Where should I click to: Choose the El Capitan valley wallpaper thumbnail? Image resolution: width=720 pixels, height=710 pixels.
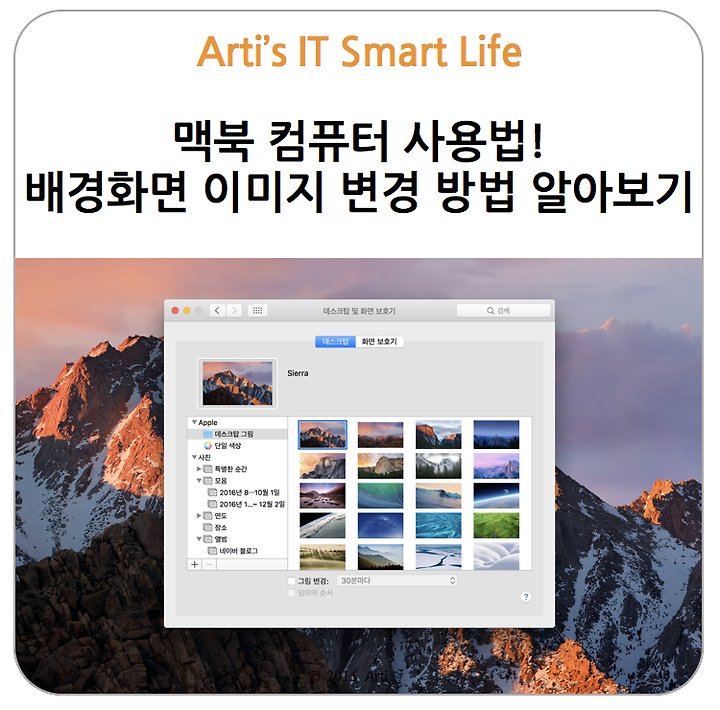coord(439,434)
